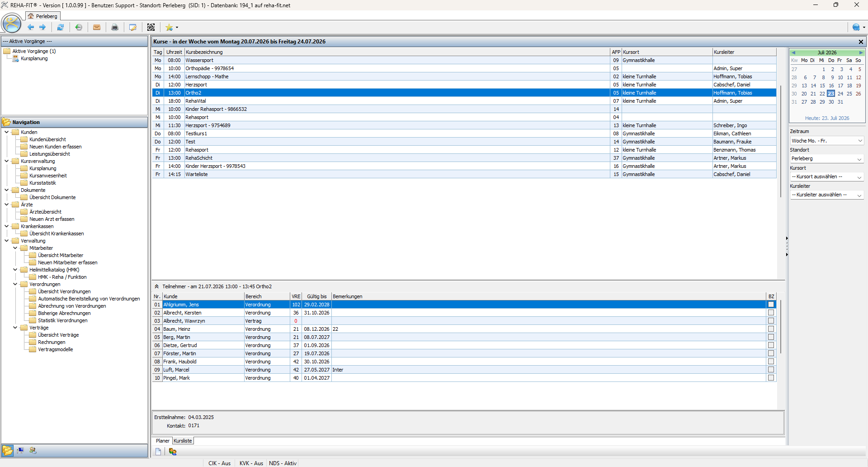Click the computer monitor icon in the bottom bar
868x467 pixels.
[x=20, y=451]
